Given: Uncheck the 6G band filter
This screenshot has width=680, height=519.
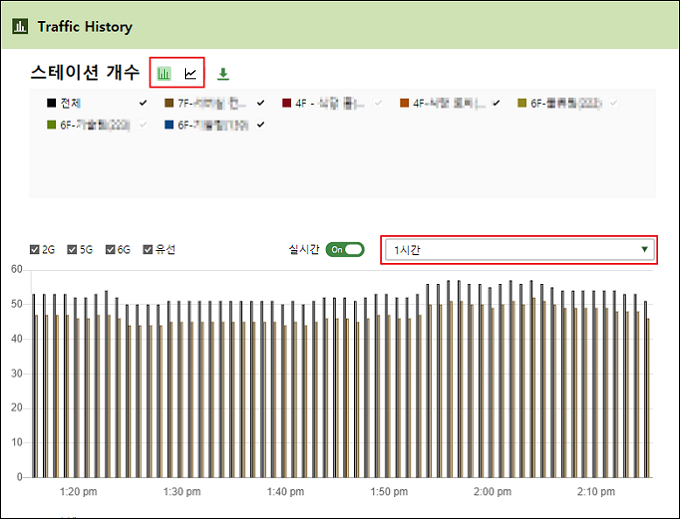Looking at the screenshot, I should point(110,249).
